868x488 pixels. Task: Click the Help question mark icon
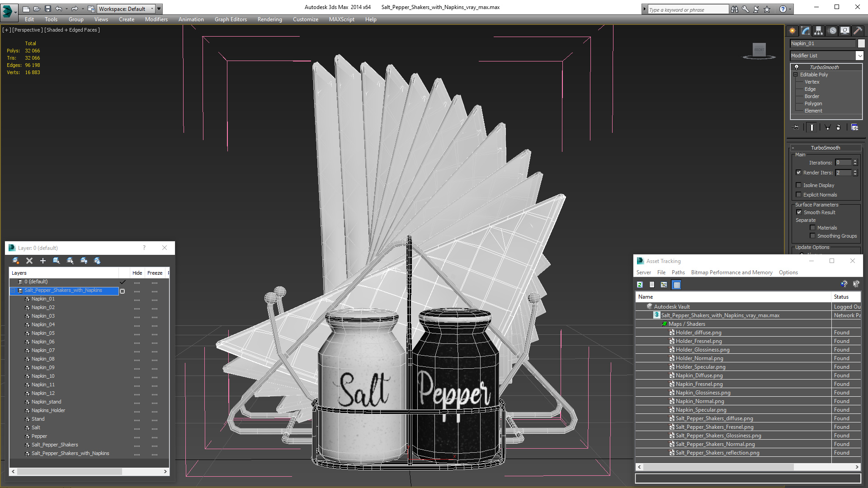point(783,9)
